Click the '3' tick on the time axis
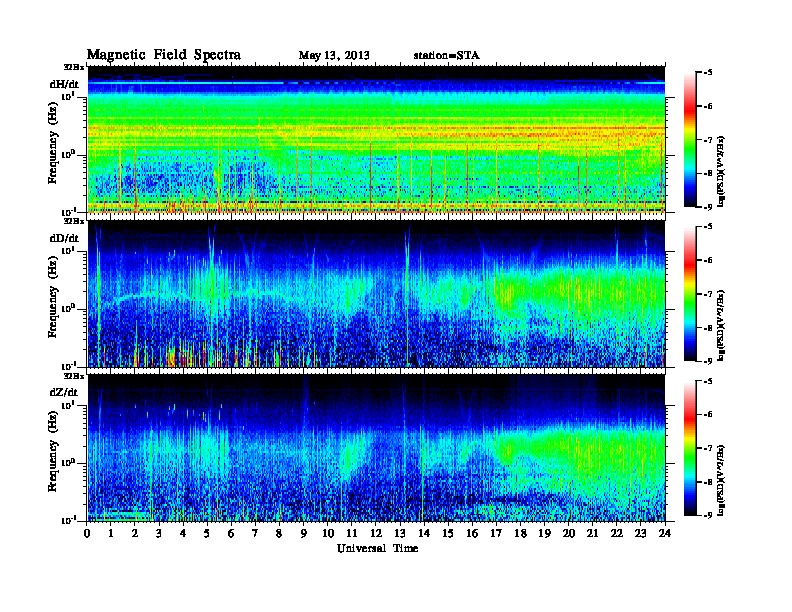Screen dimensions: 792x612 (x=159, y=534)
